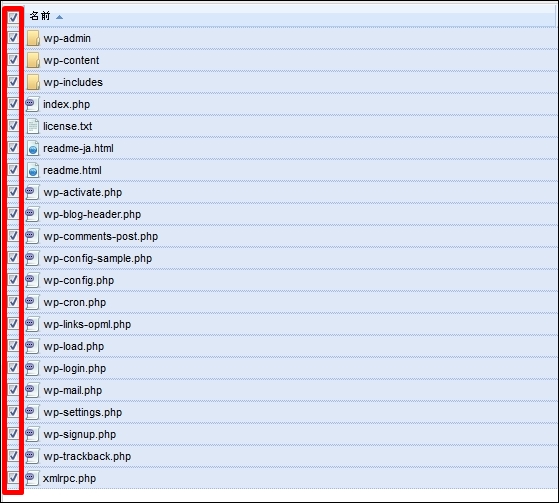Click the sort arrow beside 名前
The image size is (559, 503).
(60, 17)
